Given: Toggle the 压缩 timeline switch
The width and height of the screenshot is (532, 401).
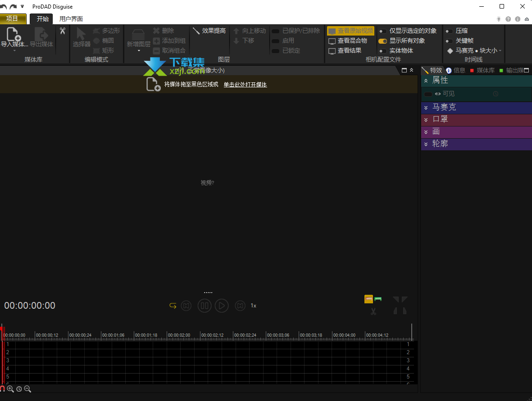Looking at the screenshot, I should coord(449,31).
